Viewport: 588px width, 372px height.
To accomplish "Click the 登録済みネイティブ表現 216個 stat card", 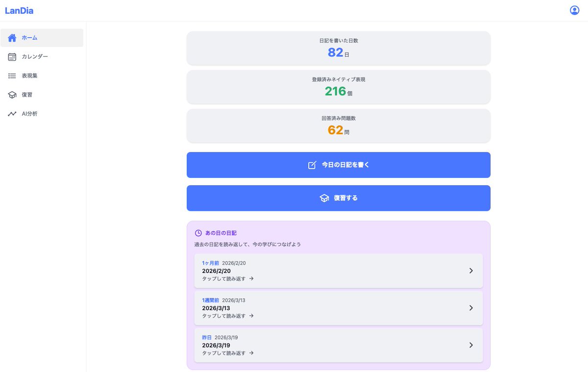I will [338, 87].
